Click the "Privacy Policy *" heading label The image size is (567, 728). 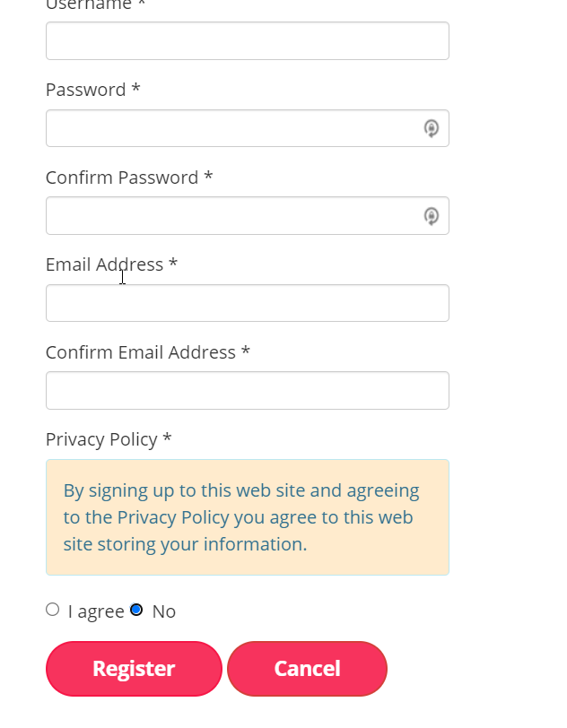pos(108,439)
